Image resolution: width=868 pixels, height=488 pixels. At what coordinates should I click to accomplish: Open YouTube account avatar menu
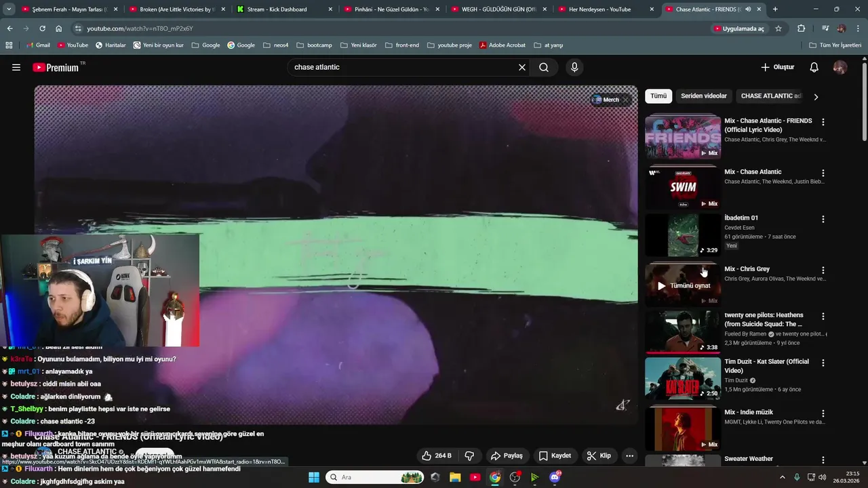840,67
